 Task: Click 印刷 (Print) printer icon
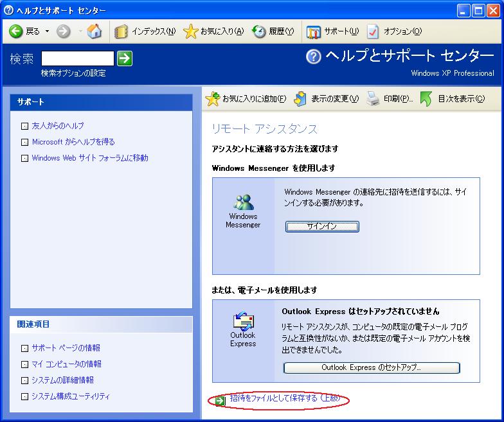pos(373,99)
